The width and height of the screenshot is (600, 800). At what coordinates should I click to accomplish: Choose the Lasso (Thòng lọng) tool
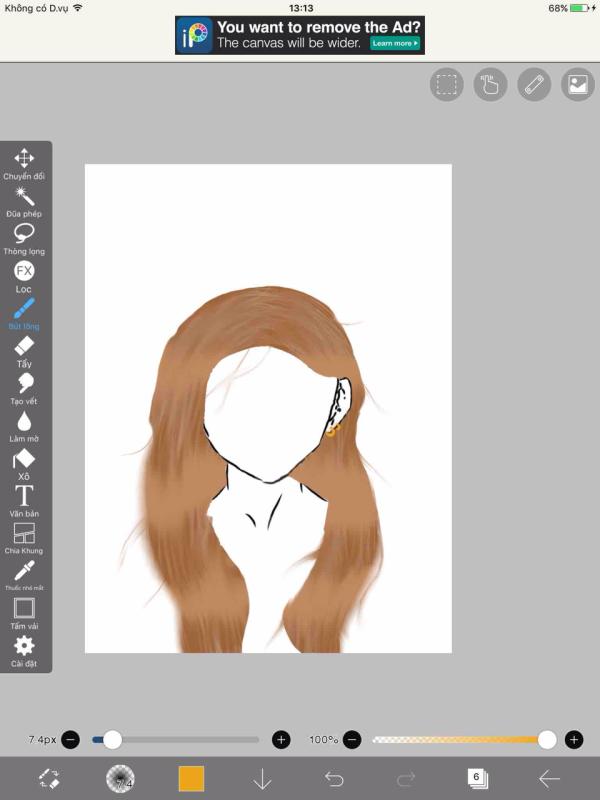(x=24, y=234)
